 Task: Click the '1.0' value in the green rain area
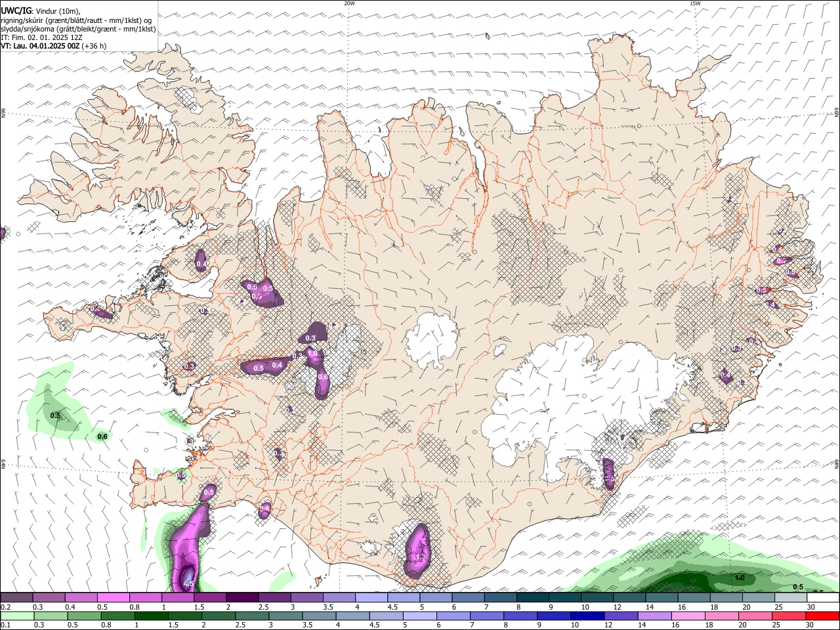740,578
